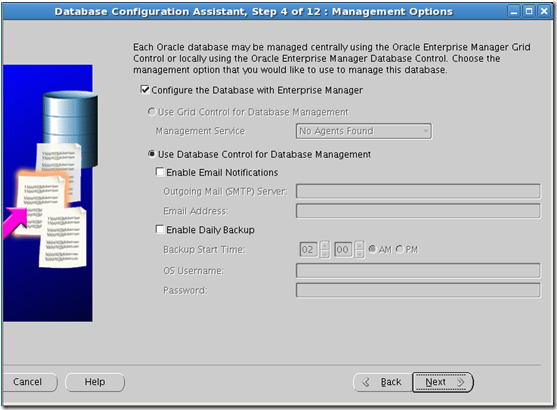Enable Daily Backup checkbox
This screenshot has width=557, height=410.
(160, 229)
